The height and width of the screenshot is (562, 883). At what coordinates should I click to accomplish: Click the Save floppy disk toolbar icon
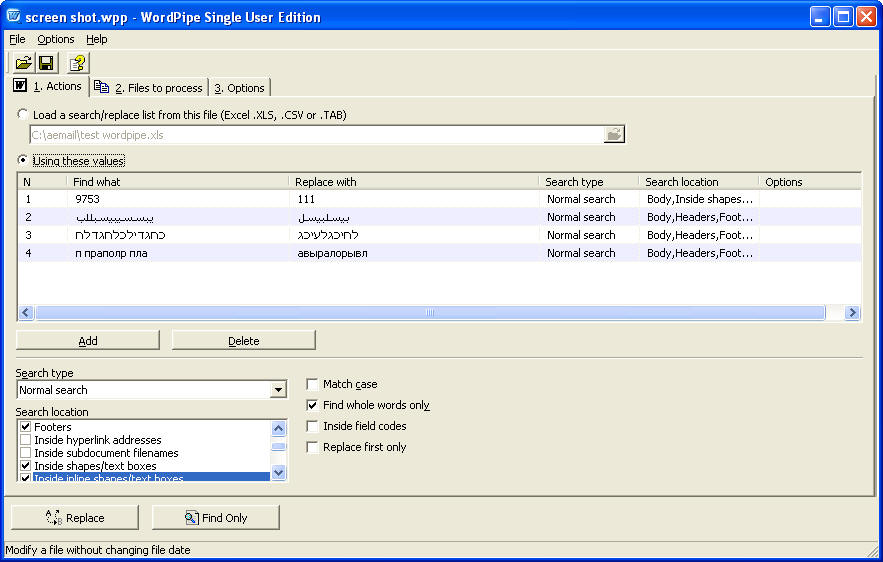tap(47, 63)
